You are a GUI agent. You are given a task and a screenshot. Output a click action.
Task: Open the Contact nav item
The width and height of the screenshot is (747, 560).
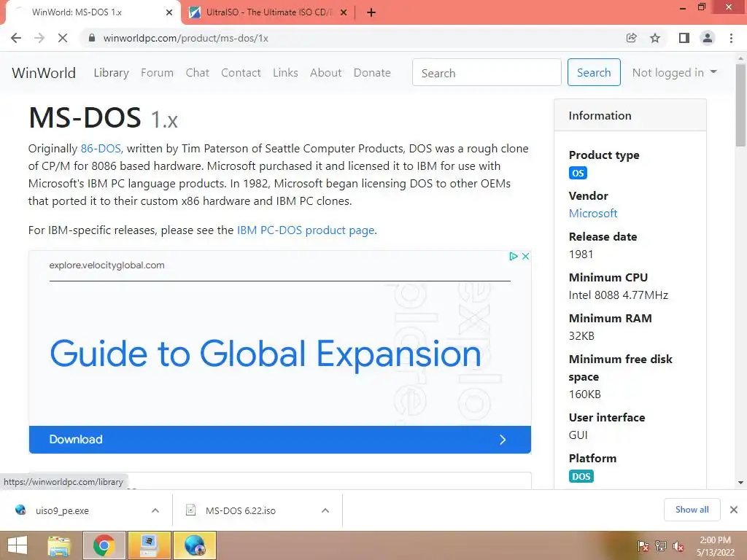241,73
